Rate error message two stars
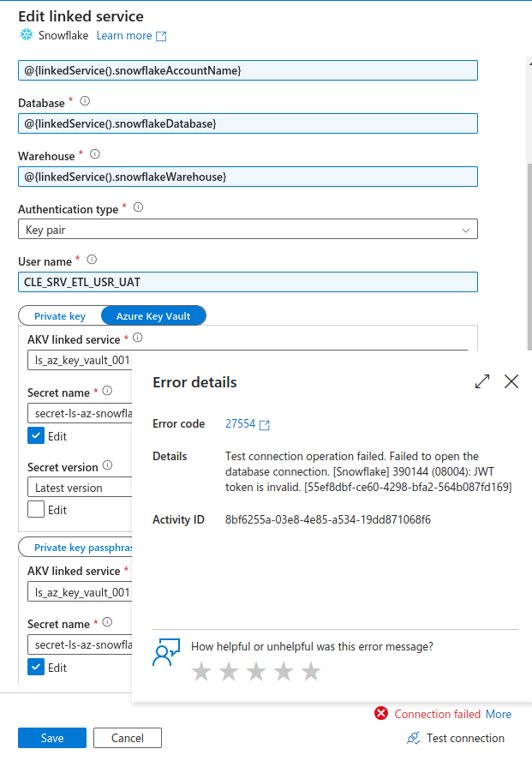The width and height of the screenshot is (532, 761). coord(229,672)
